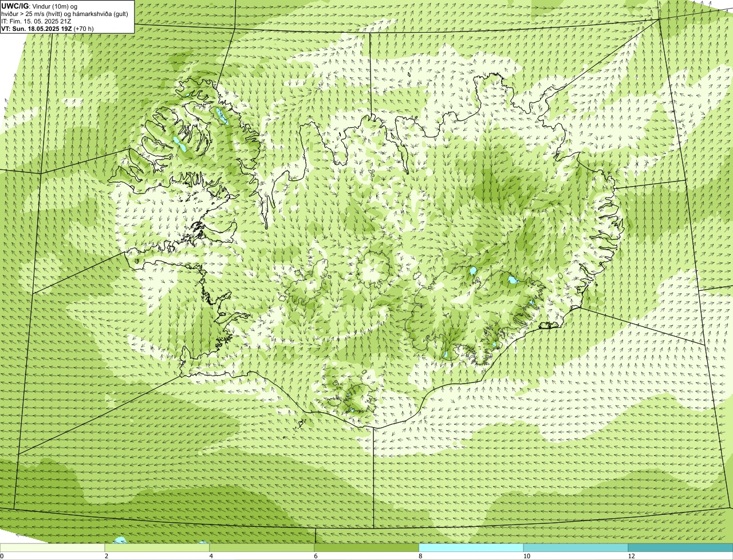Click the "UWC/IG: Vindur (10m) og" title line
The image size is (733, 560).
tap(39, 6)
